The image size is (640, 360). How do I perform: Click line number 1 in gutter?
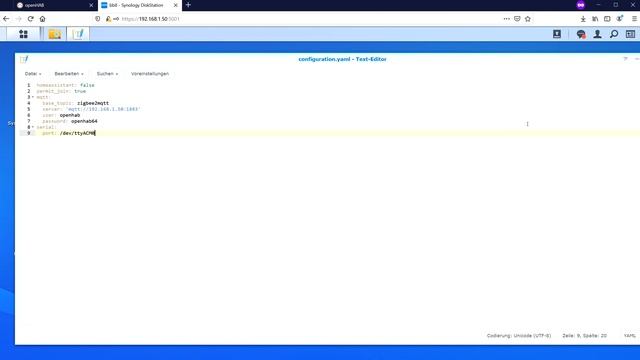click(x=29, y=85)
